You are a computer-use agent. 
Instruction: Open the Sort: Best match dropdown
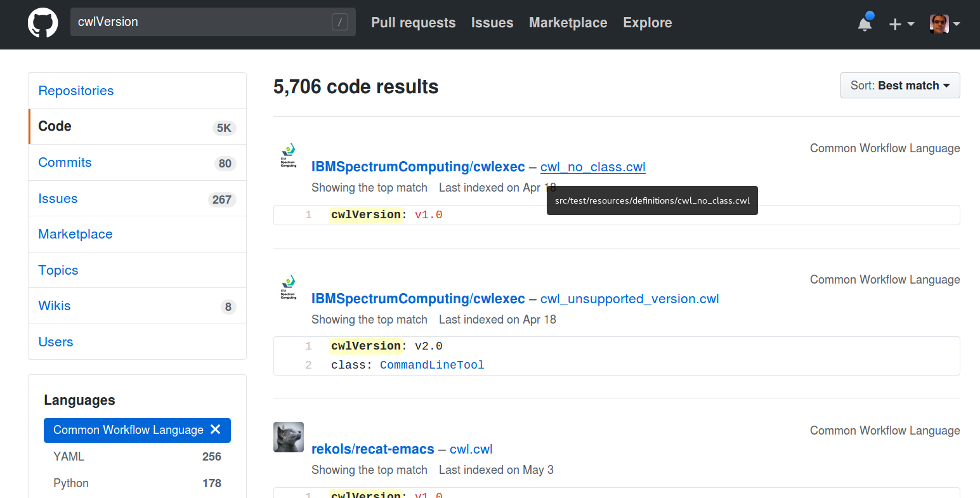900,86
